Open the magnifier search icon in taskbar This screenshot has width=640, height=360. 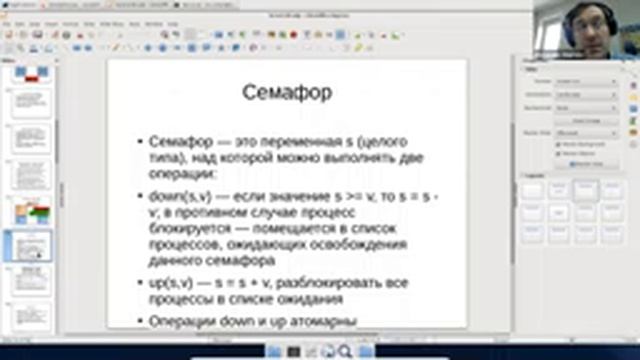[x=345, y=351]
